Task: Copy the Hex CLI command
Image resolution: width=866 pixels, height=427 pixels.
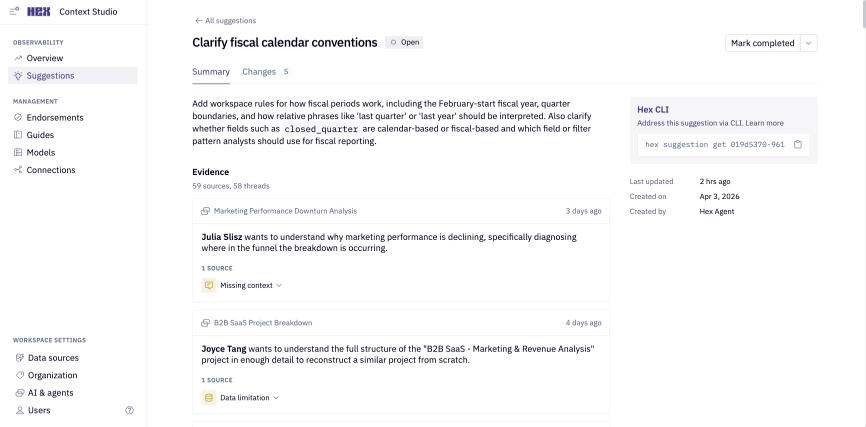Action: (798, 144)
